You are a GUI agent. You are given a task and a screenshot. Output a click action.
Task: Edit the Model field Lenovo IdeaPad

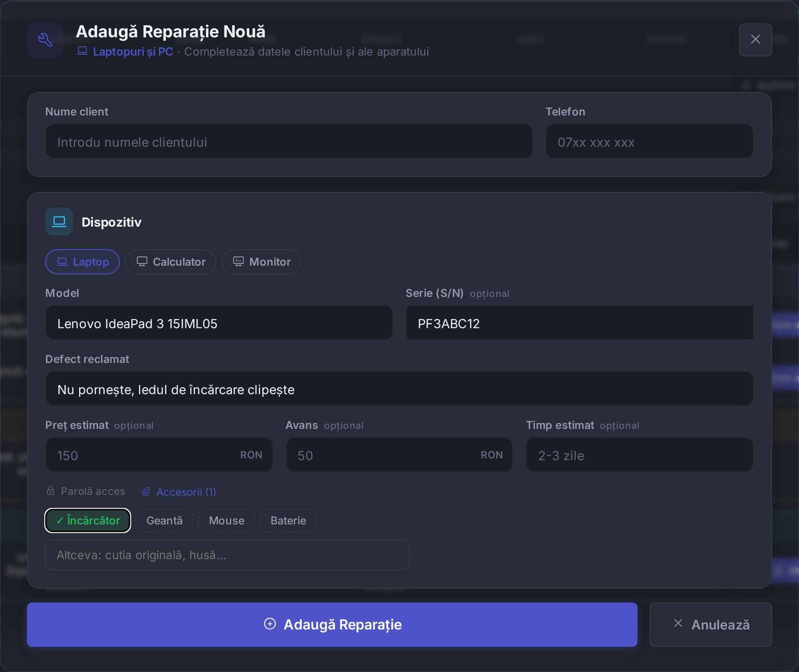tap(219, 323)
